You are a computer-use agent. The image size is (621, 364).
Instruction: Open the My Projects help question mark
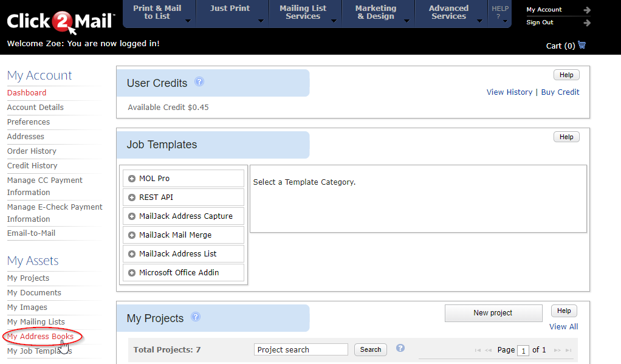click(x=196, y=317)
